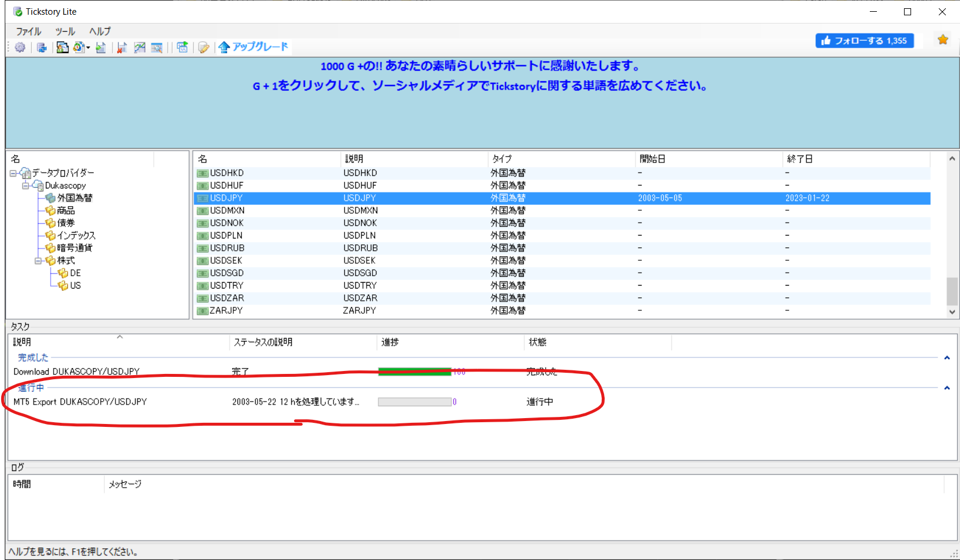960x560 pixels.
Task: Select the 株式 tree folder
Action: click(x=66, y=261)
